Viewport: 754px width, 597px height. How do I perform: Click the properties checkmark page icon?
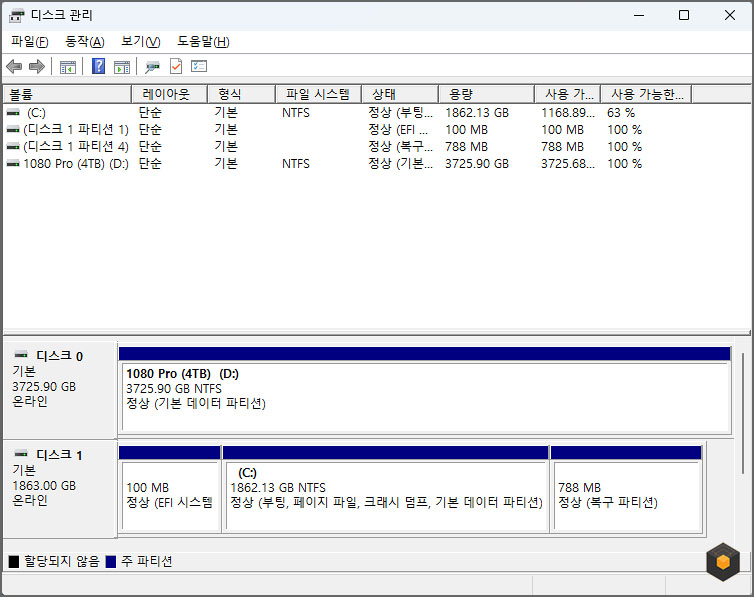176,66
